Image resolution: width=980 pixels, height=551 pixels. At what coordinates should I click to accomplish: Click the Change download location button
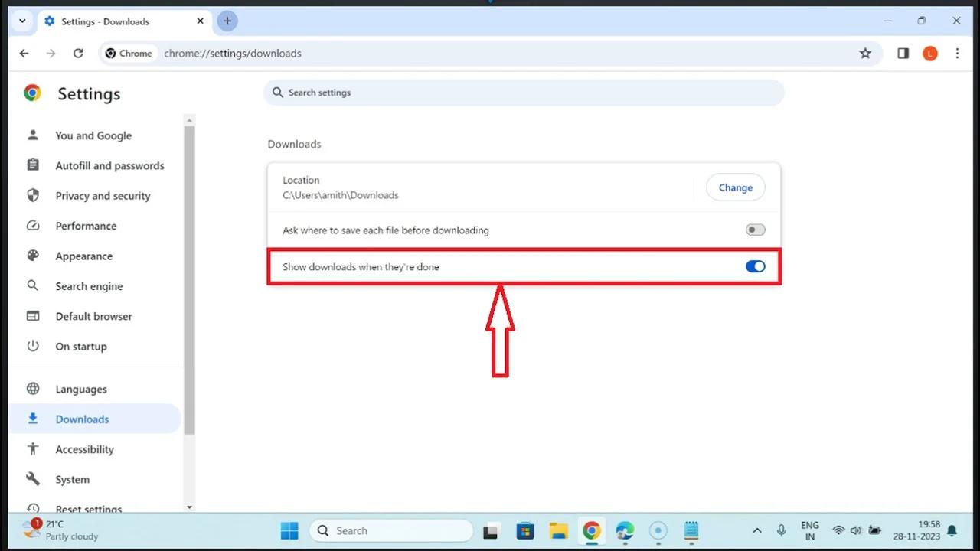coord(735,187)
